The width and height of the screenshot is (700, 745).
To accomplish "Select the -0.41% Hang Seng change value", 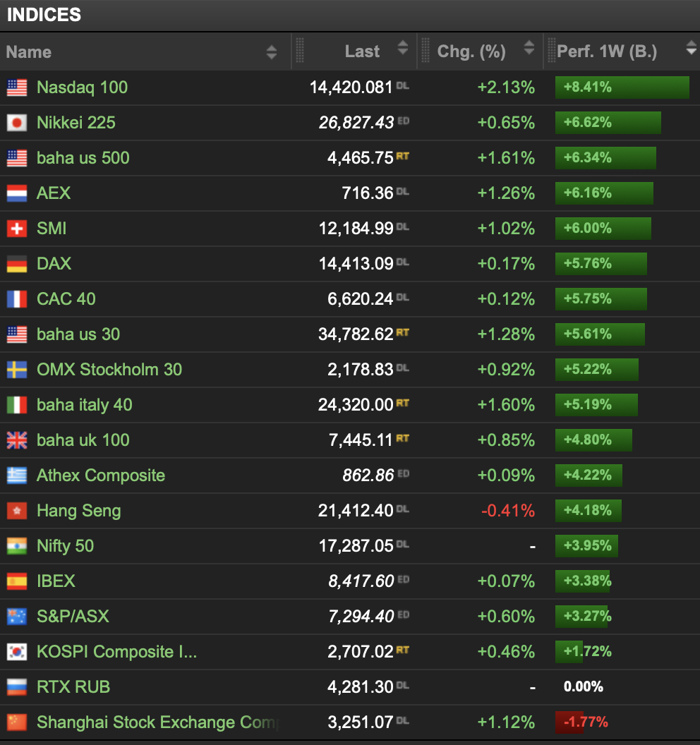I will click(x=508, y=511).
